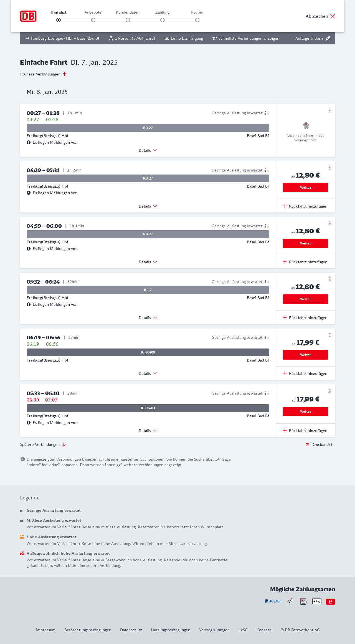Expand Details for the IC 60403 connection

[148, 431]
